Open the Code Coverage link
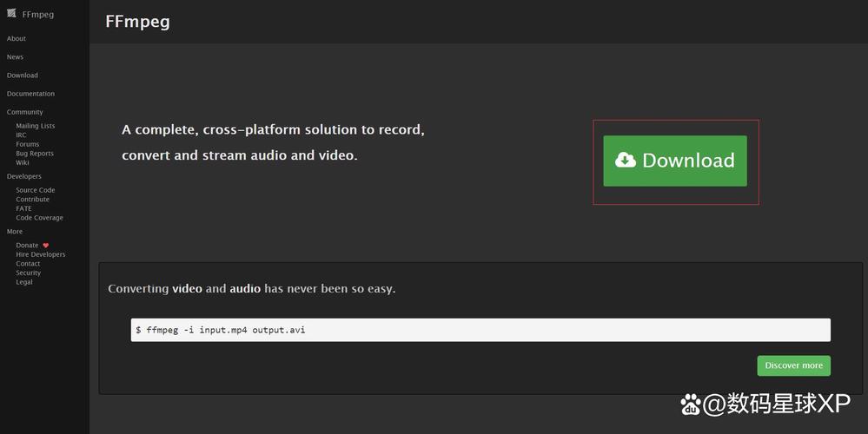The width and height of the screenshot is (868, 434). [39, 218]
